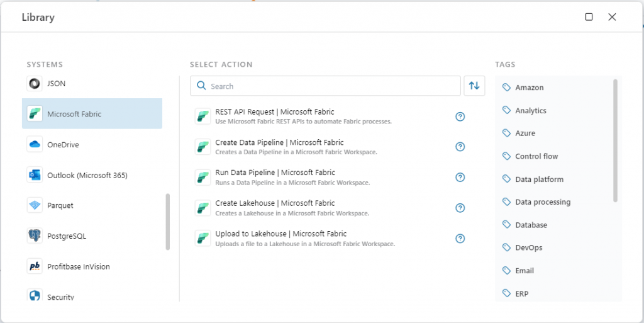Viewport: 644px width, 323px height.
Task: Open help for Upload to Lakehouse
Action: 460,239
